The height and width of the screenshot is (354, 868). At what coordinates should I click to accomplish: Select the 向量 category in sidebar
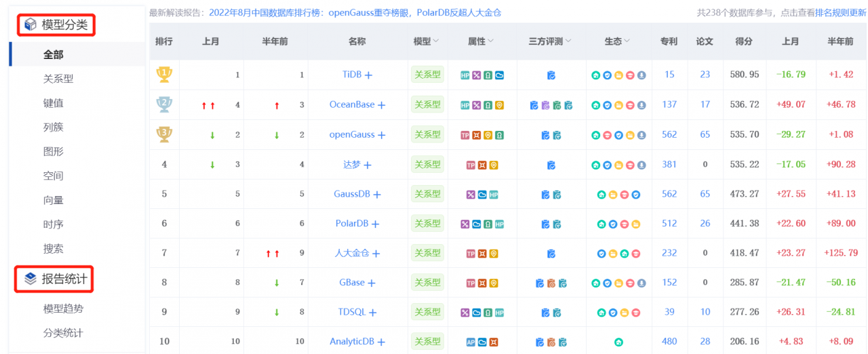coord(54,200)
